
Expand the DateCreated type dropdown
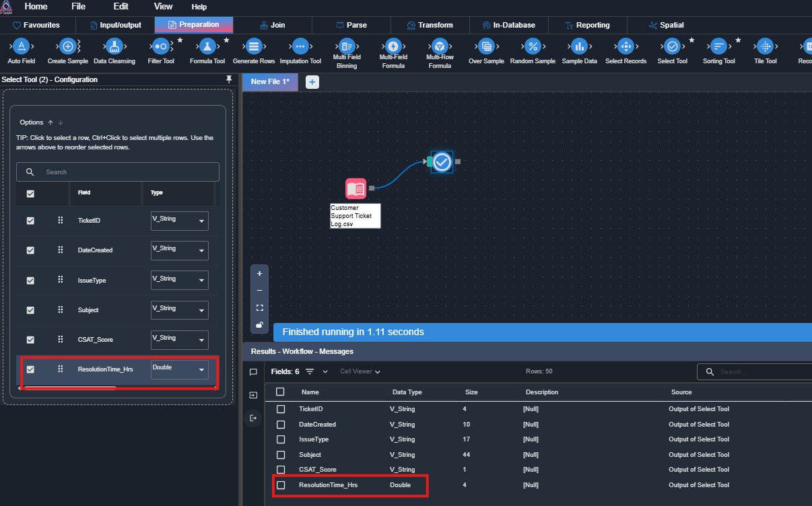coord(201,251)
